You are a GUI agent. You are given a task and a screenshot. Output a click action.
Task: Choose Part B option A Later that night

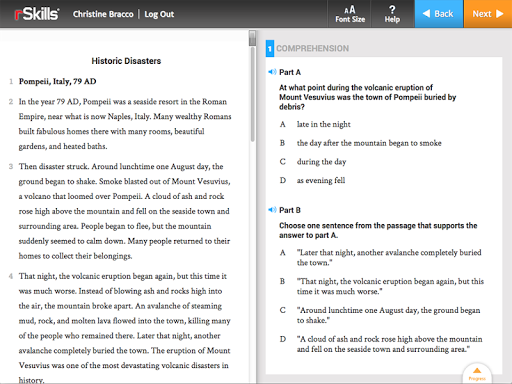(381, 257)
